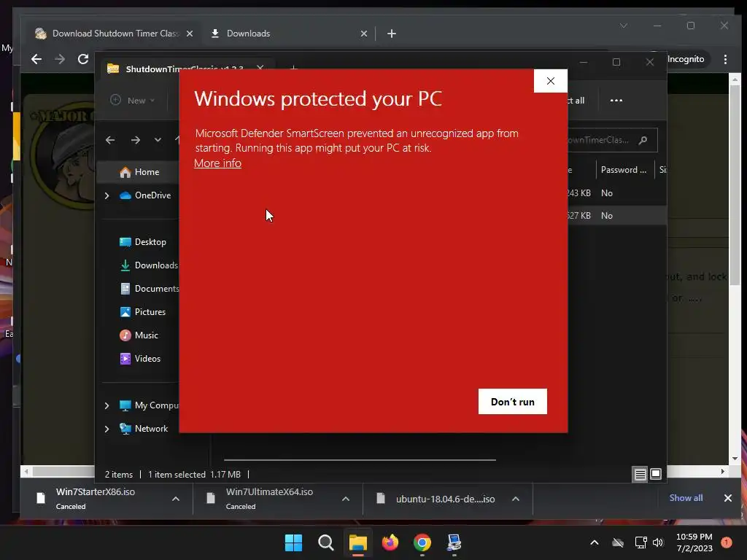Open the Windows Start menu

[x=293, y=542]
